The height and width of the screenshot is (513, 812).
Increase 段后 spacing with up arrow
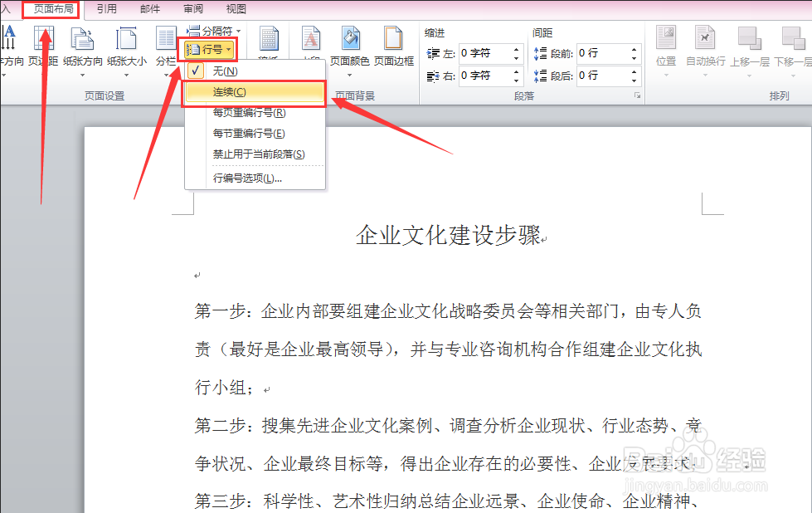(635, 71)
